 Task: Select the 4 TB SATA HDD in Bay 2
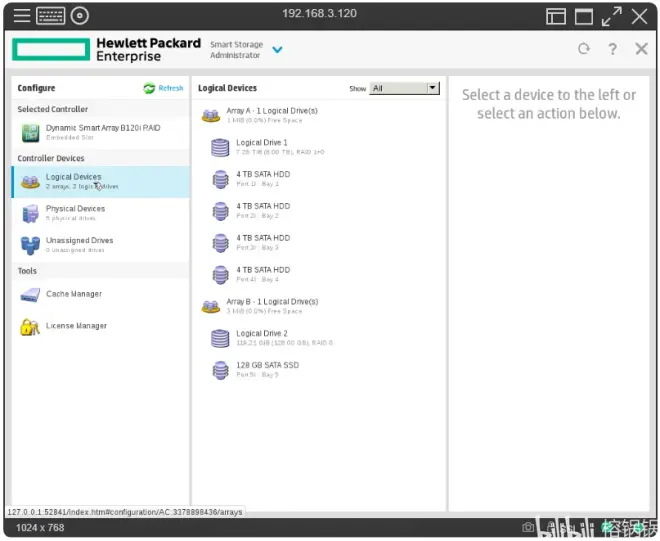[319, 211]
